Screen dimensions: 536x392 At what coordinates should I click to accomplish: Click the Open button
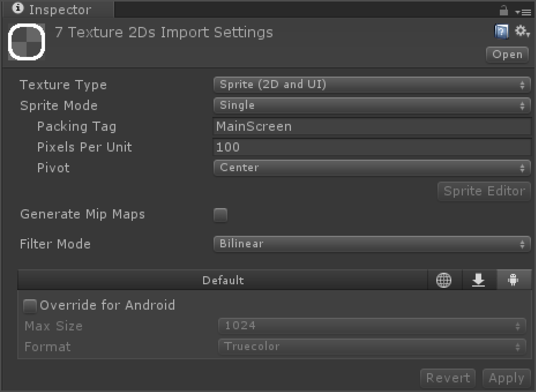click(507, 55)
